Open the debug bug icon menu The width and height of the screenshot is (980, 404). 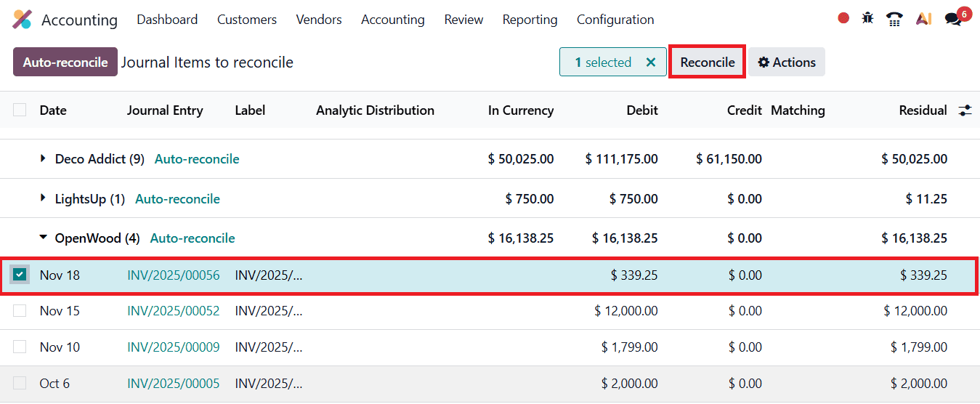867,18
